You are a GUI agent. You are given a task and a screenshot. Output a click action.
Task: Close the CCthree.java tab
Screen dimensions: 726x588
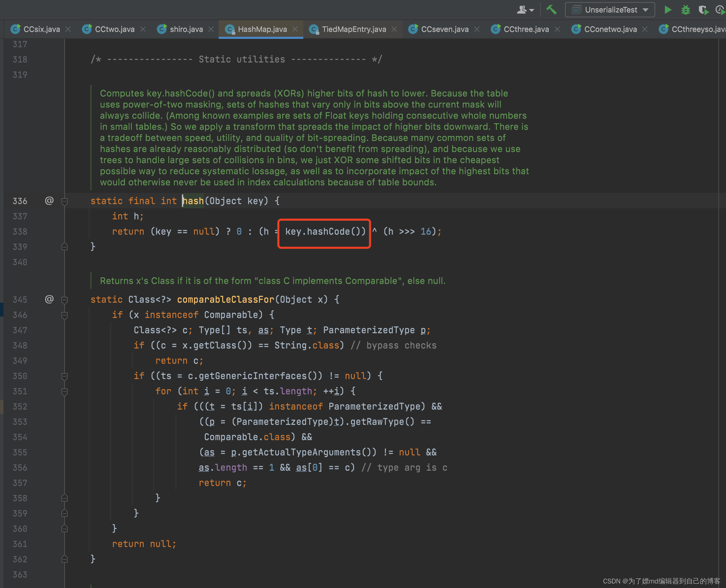click(557, 29)
